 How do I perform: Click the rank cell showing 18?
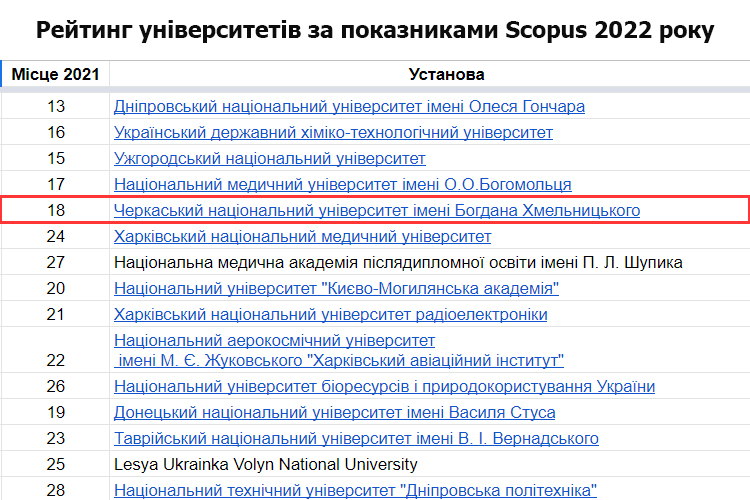[55, 210]
